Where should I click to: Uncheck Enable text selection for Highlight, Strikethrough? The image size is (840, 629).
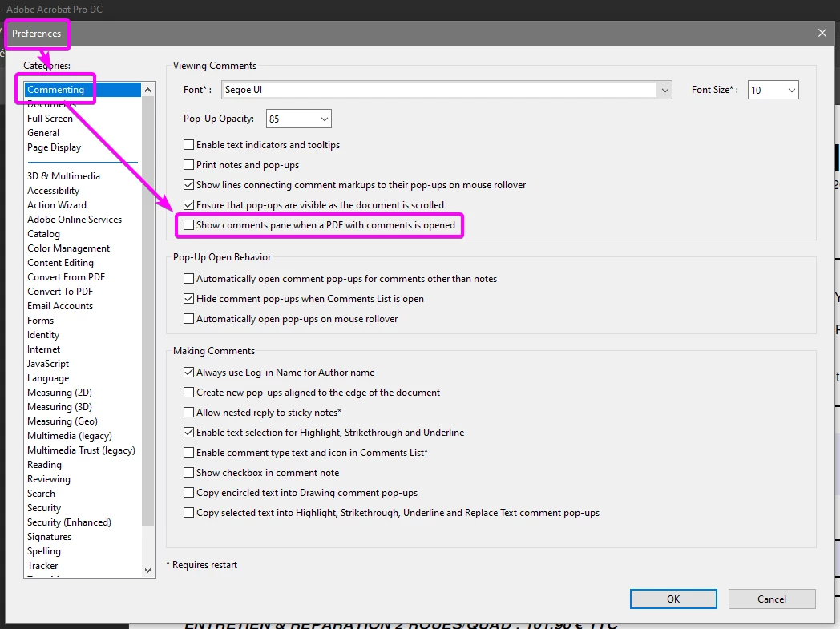point(188,433)
